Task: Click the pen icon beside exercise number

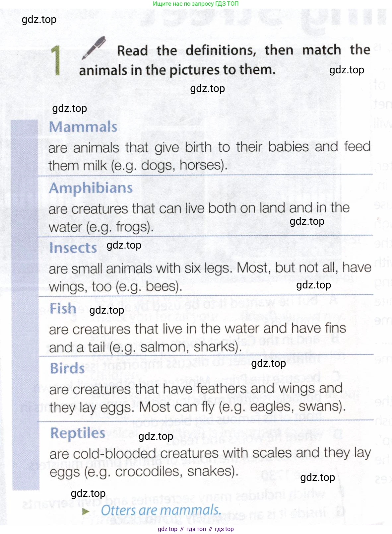Action: tap(94, 48)
